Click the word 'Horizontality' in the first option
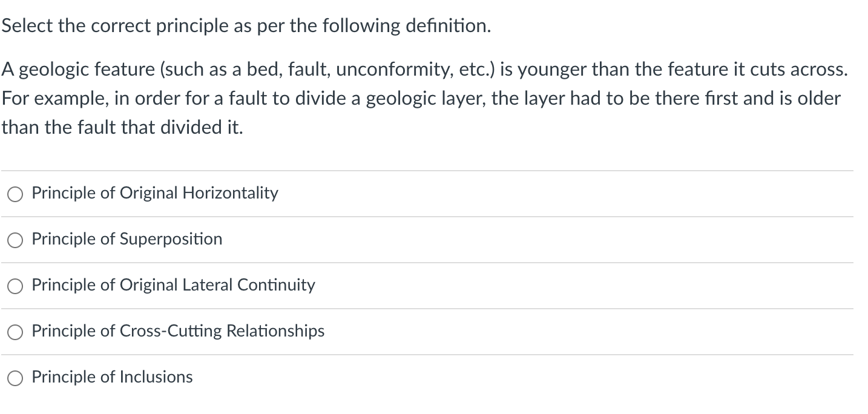 click(230, 193)
